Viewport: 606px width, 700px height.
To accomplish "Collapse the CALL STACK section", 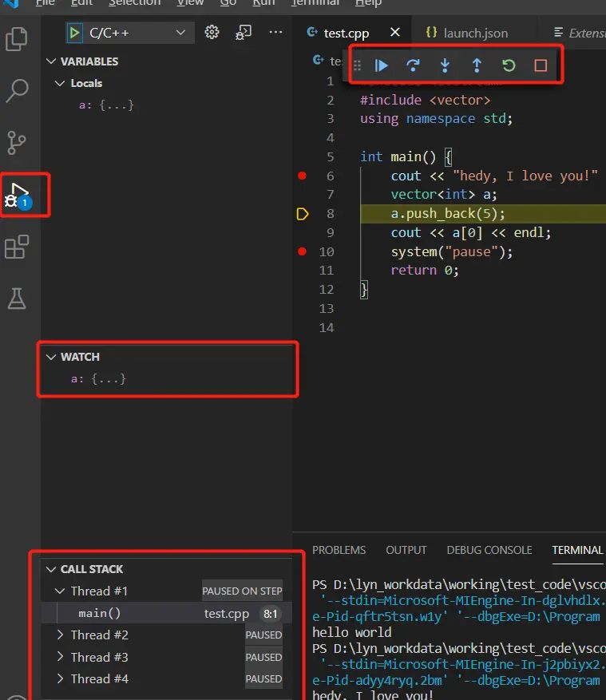I will tap(51, 569).
